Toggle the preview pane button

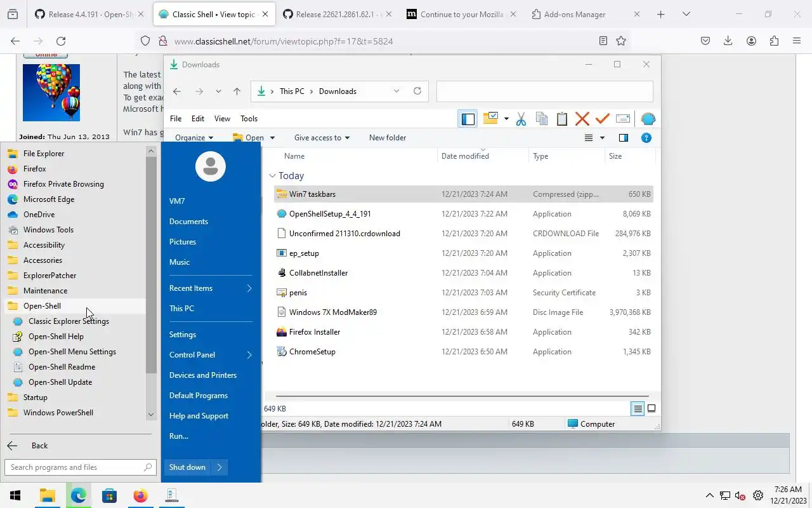tap(624, 138)
